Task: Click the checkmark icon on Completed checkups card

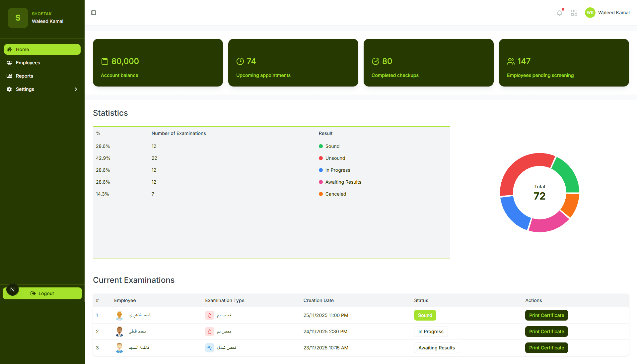Action: [376, 61]
